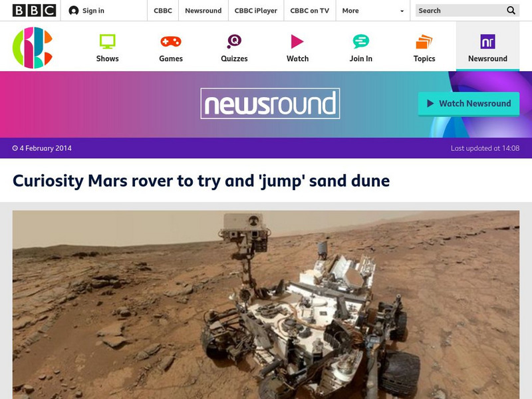Click the CBBC colourful logo
This screenshot has height=399, width=532.
coord(33,47)
